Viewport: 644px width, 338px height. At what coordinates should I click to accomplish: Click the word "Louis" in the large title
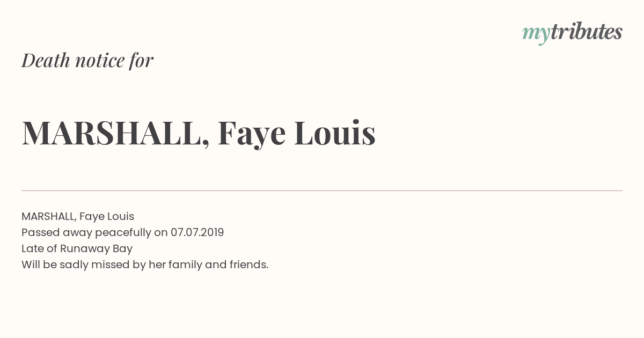[335, 133]
